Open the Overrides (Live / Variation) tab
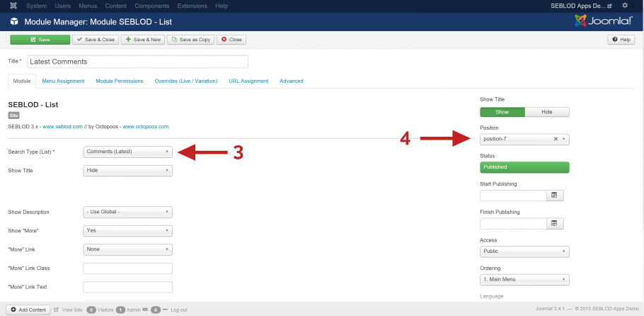 click(186, 81)
